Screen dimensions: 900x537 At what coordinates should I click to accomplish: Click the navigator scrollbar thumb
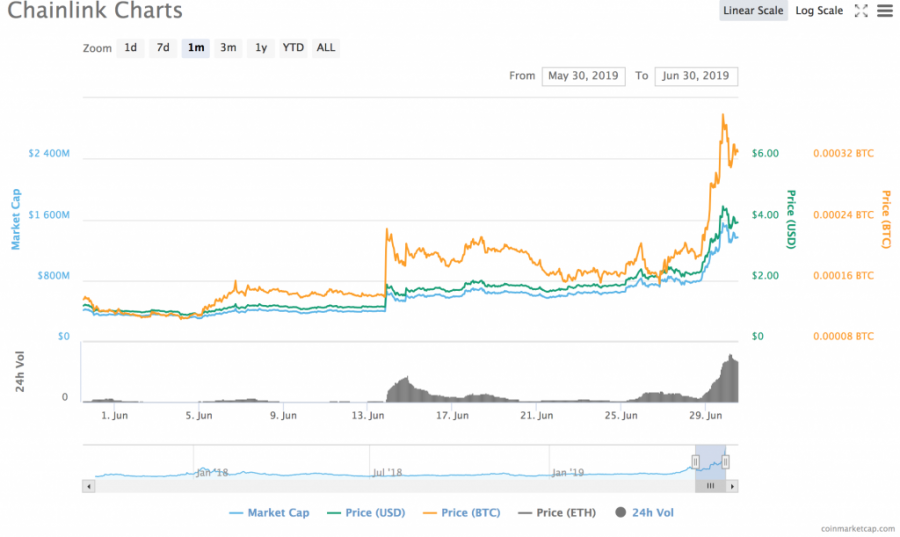pos(711,486)
